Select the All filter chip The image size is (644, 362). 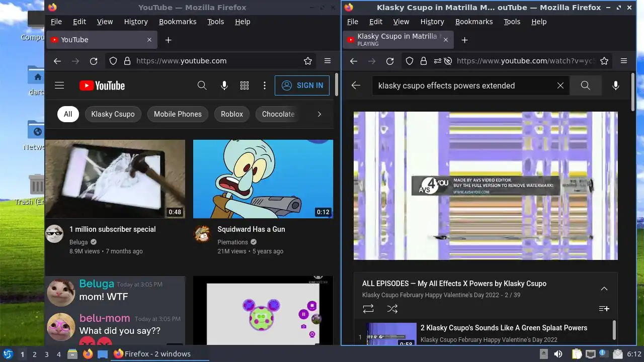68,114
